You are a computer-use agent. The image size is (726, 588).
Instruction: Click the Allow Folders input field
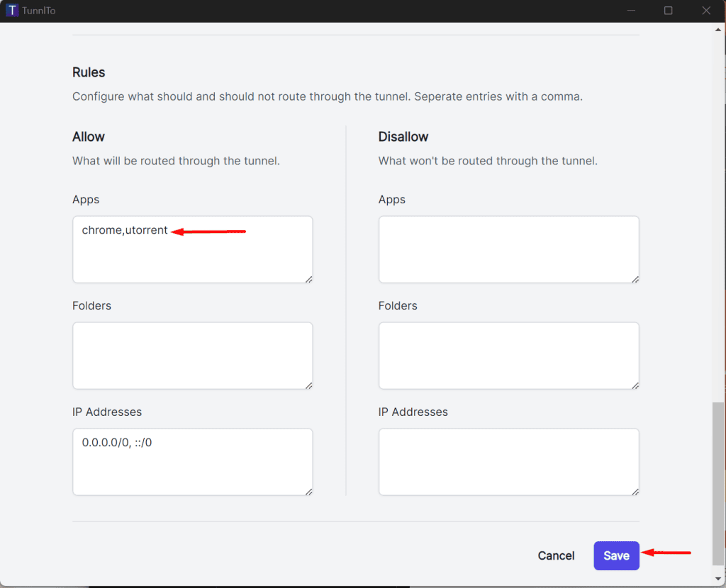coord(192,354)
